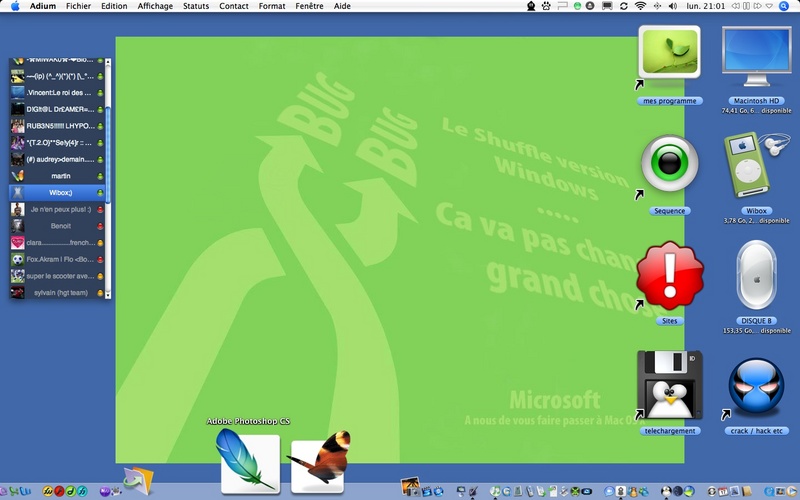
Task: Open the Sequence shortcut icon
Action: click(669, 163)
